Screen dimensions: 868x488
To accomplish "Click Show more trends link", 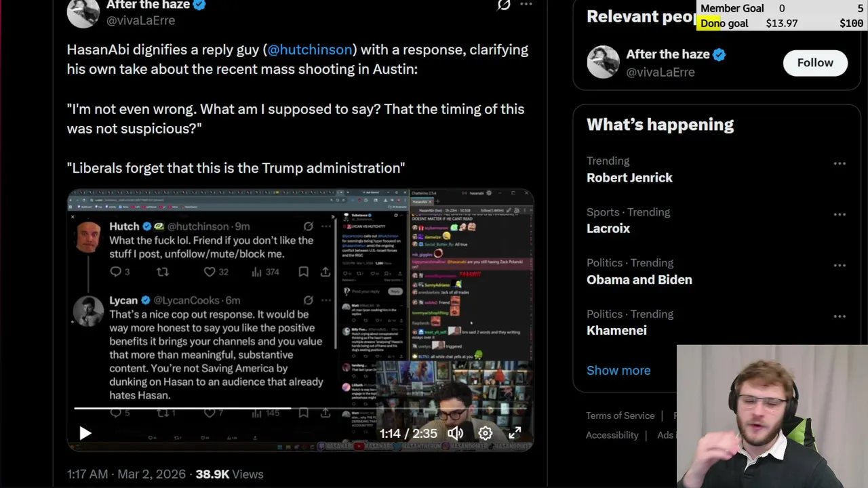I will 618,370.
